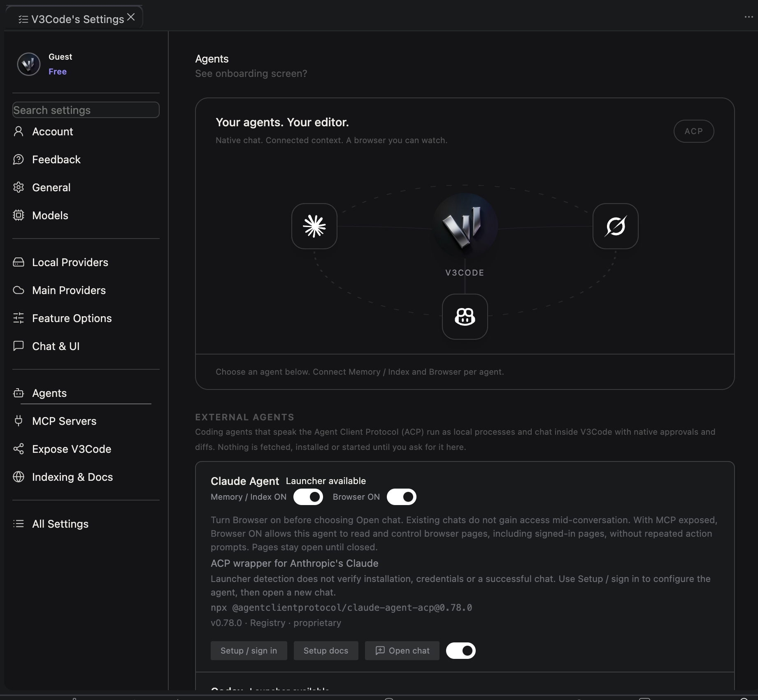This screenshot has height=700, width=758.
Task: Click the ACP badge button
Action: 694,131
